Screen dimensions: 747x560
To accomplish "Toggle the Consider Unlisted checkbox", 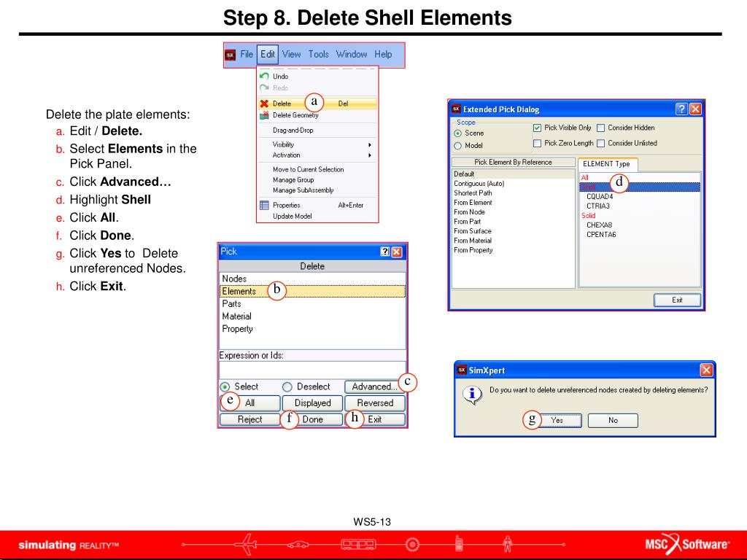I will tap(601, 143).
